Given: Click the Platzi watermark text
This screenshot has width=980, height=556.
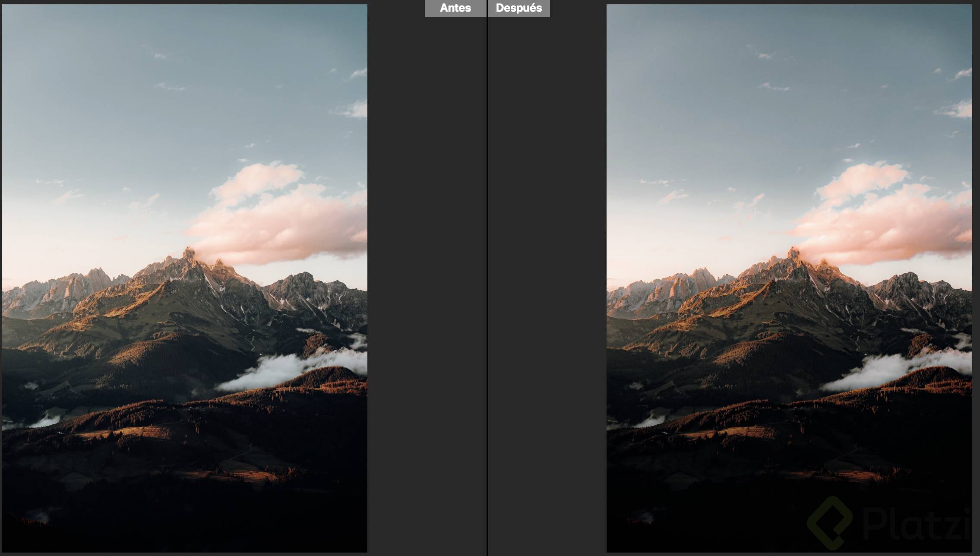Looking at the screenshot, I should 917,524.
